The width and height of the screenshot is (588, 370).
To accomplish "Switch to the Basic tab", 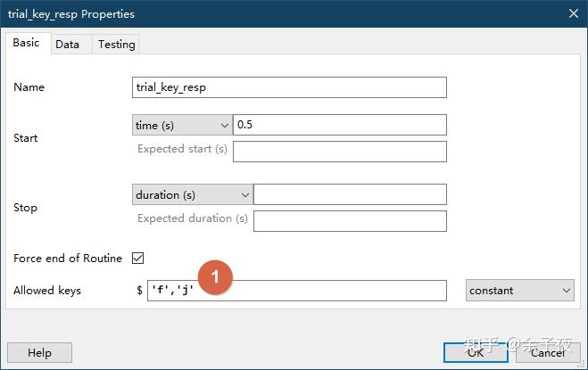I will click(x=26, y=43).
